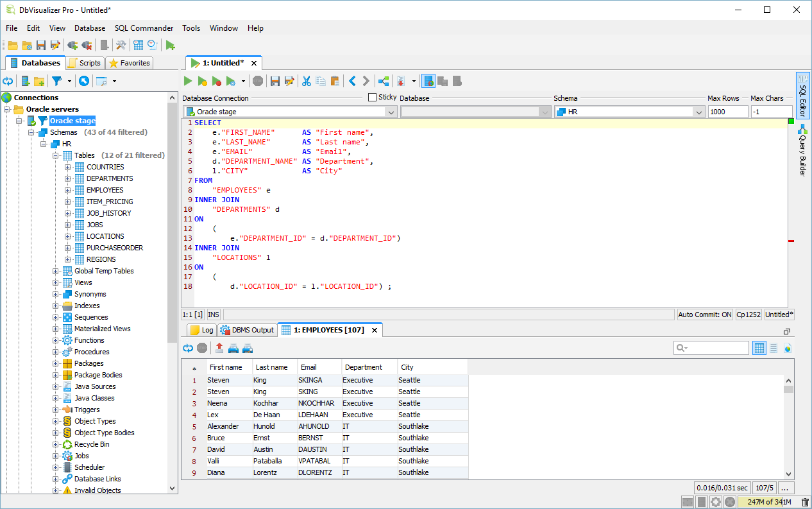Image resolution: width=812 pixels, height=509 pixels.
Task: Open the SQL Commander menu
Action: [x=144, y=28]
